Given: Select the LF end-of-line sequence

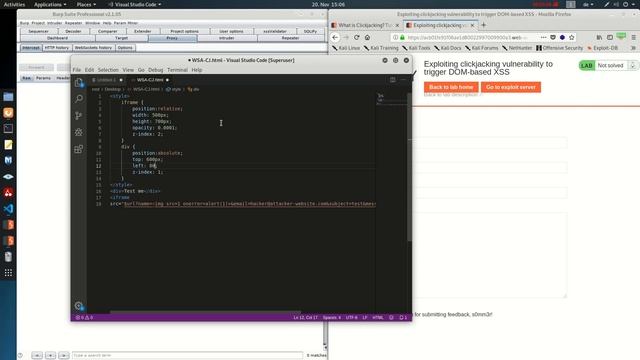Looking at the screenshot, I should pos(365,317).
